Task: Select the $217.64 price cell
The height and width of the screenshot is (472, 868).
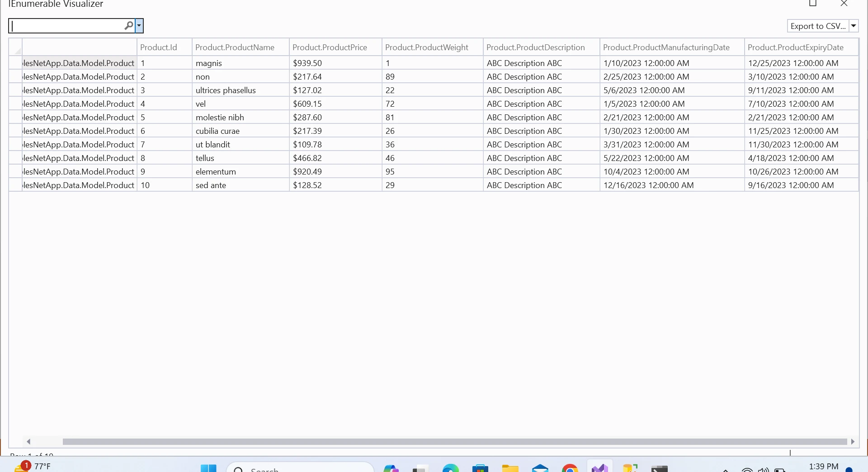Action: tap(335, 76)
